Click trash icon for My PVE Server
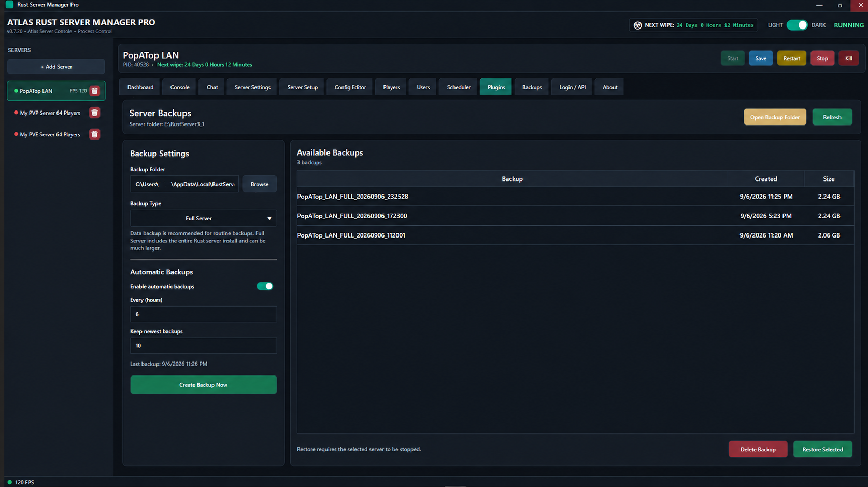 [94, 134]
